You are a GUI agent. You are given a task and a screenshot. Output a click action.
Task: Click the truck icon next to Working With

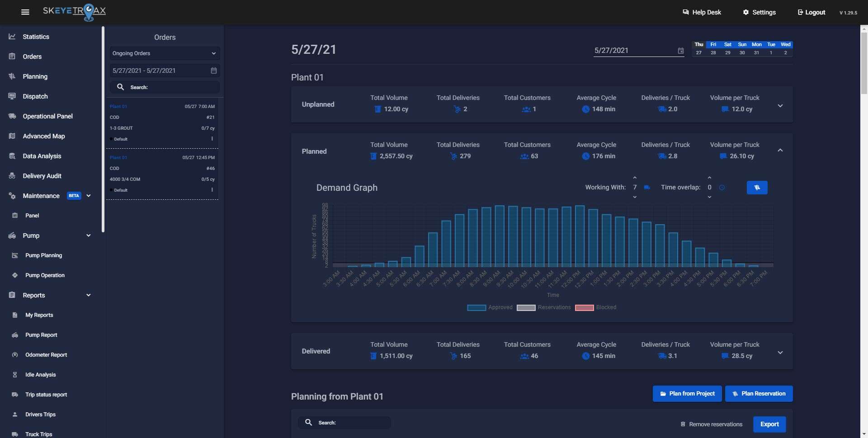coord(647,187)
